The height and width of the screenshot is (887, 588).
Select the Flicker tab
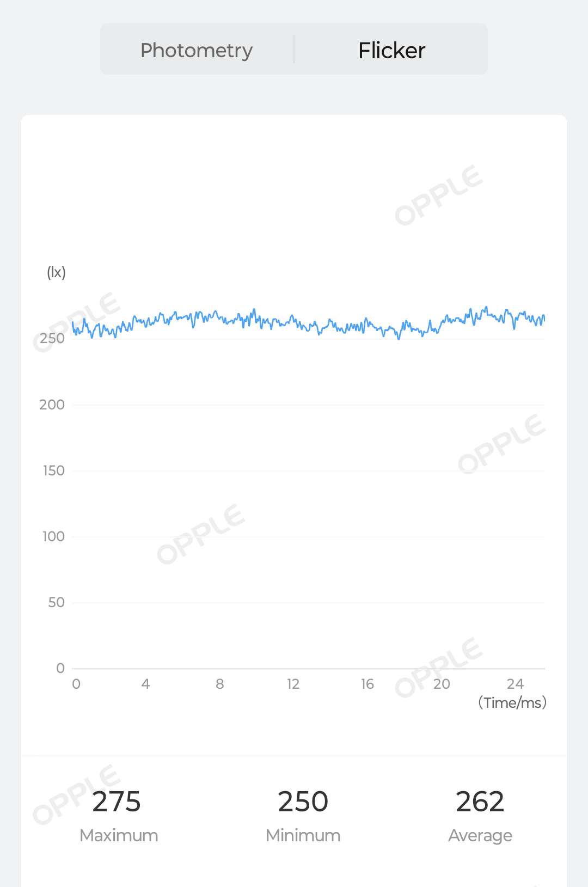[x=391, y=50]
